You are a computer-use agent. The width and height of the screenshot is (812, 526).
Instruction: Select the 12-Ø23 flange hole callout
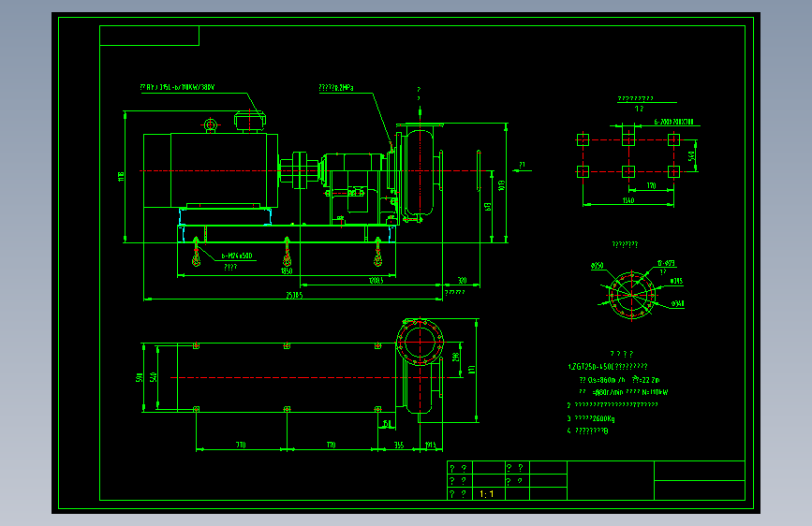(x=666, y=264)
